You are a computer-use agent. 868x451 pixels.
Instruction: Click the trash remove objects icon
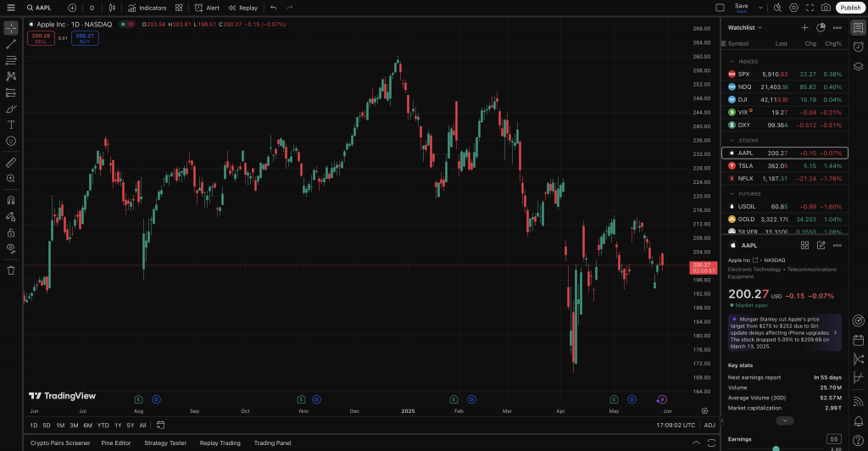(x=11, y=270)
